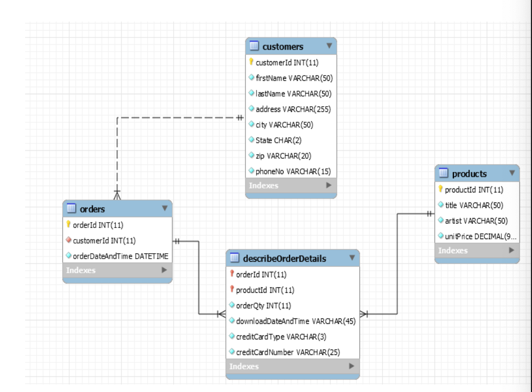532x392 pixels.
Task: Click the describeOrderDetails table icon
Action: pos(234,258)
